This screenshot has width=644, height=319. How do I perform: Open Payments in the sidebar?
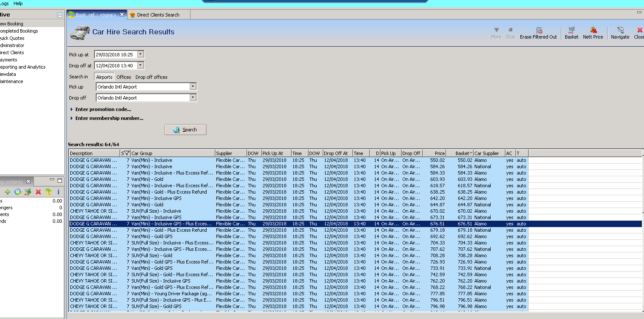click(8, 60)
